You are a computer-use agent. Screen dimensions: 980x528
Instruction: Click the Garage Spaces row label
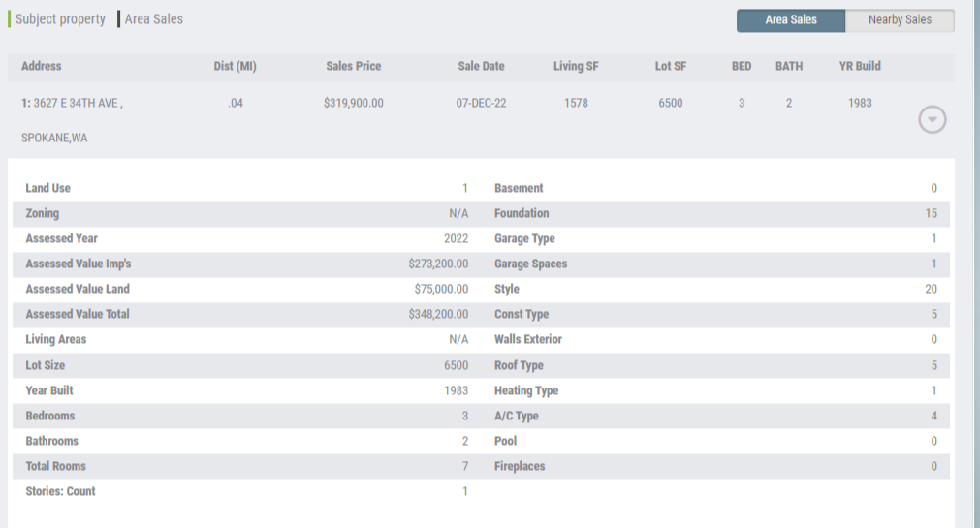coord(530,264)
